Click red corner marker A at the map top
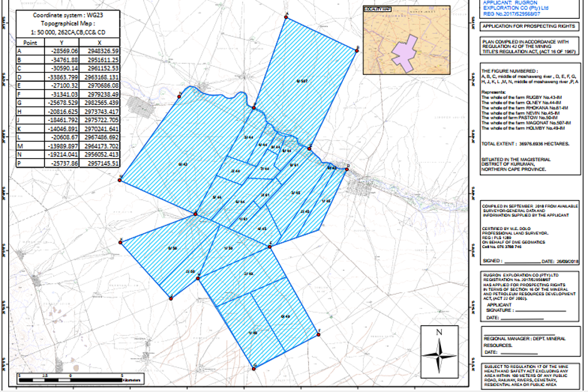 point(286,18)
